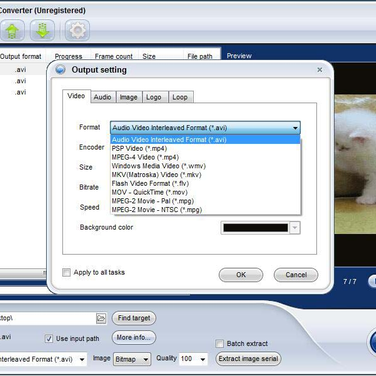Viewport: 376px width, 376px height.
Task: Click the Progress column header
Action: point(68,56)
